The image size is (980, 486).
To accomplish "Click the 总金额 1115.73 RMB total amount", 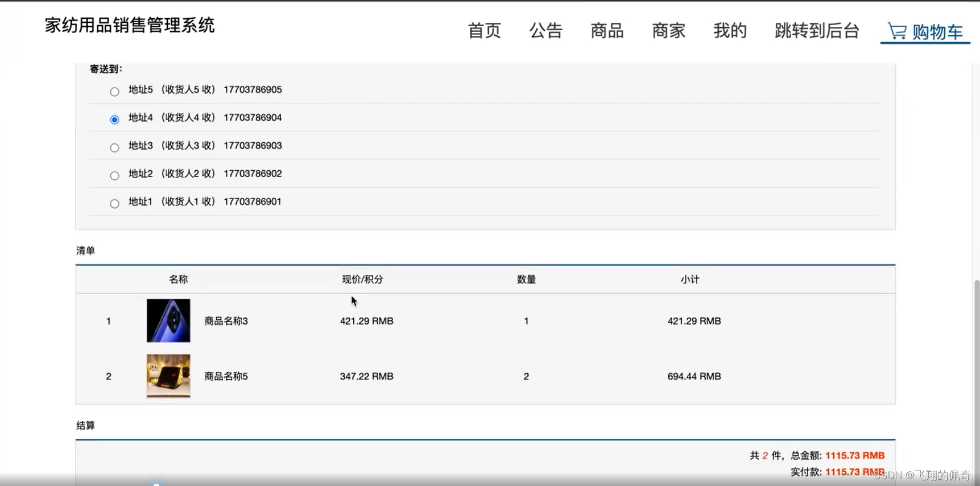I will 855,455.
